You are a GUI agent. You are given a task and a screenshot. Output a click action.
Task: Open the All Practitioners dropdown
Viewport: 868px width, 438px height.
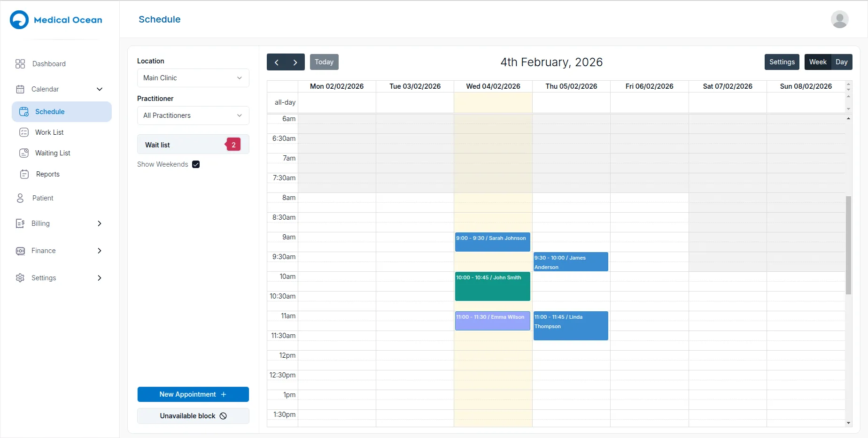click(x=193, y=115)
